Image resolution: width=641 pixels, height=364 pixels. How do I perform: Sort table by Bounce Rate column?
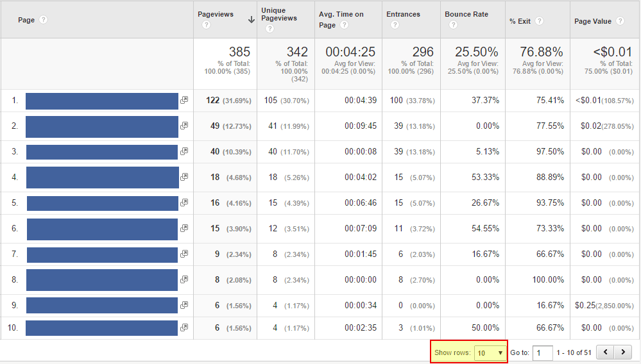[466, 14]
